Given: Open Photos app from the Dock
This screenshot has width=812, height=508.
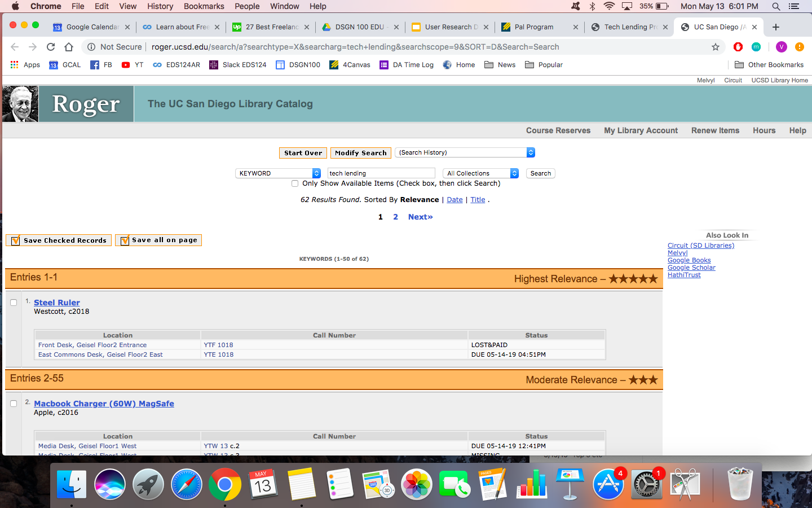Looking at the screenshot, I should [x=417, y=484].
